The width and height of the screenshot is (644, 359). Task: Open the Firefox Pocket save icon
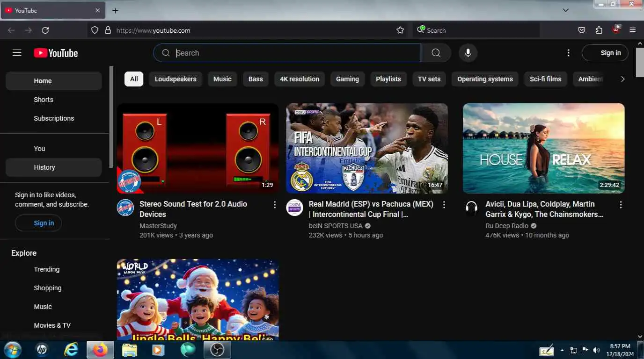(x=582, y=30)
